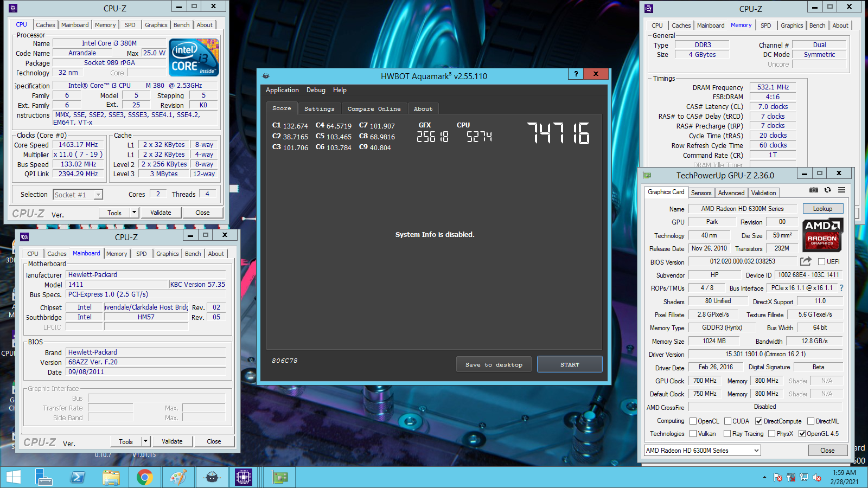868x488 pixels.
Task: Launch PowerShell from the taskbar
Action: (78, 477)
